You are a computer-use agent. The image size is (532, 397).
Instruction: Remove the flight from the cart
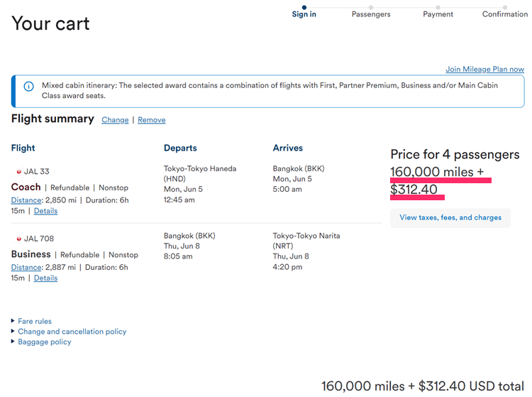click(152, 120)
